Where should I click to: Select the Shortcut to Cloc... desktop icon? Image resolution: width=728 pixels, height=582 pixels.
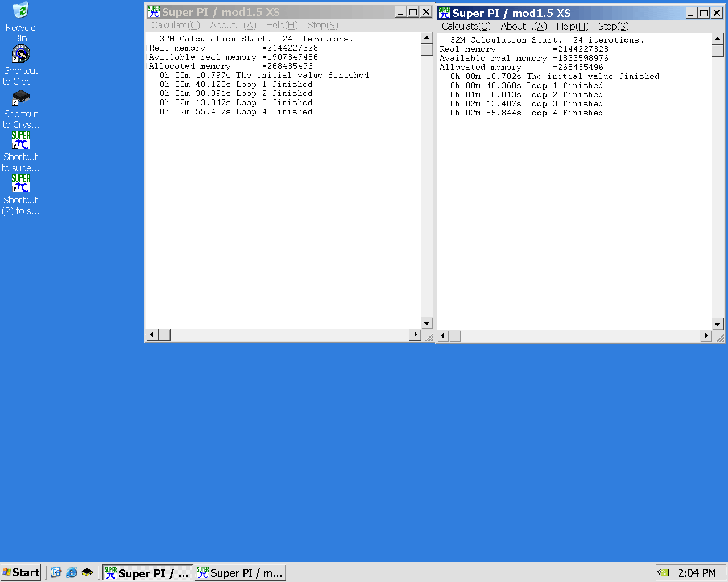20,65
